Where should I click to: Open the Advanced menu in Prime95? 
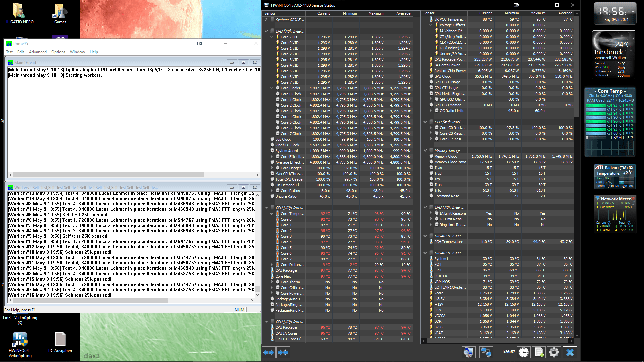point(38,52)
